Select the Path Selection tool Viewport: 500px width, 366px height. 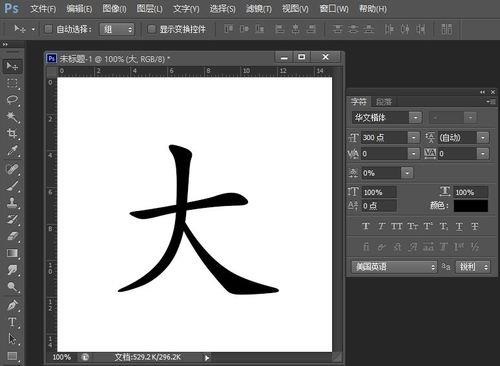tap(12, 339)
